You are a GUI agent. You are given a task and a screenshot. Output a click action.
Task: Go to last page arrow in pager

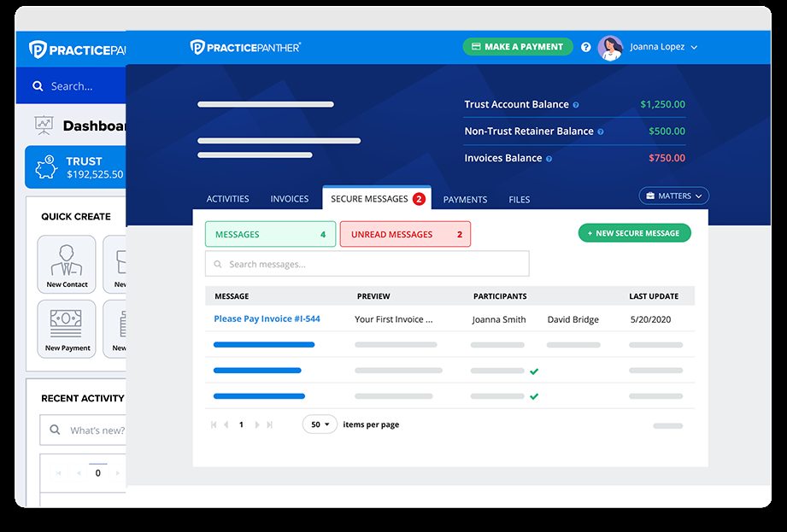point(269,424)
